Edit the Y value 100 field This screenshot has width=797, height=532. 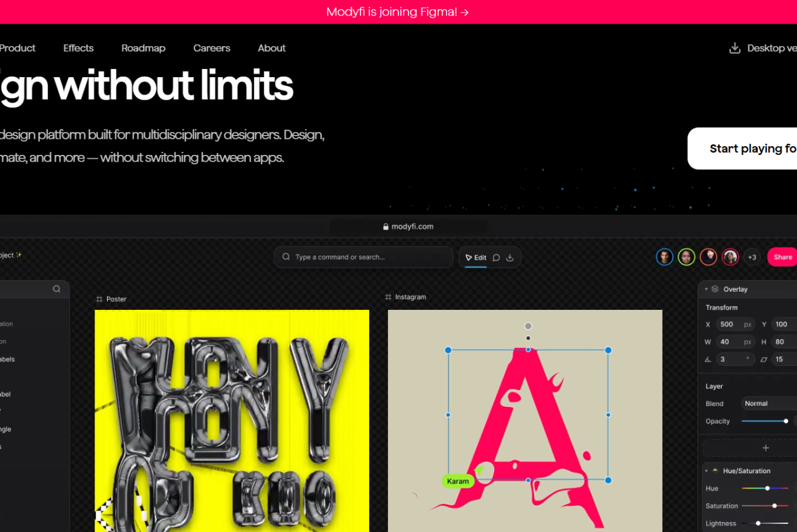(x=785, y=324)
